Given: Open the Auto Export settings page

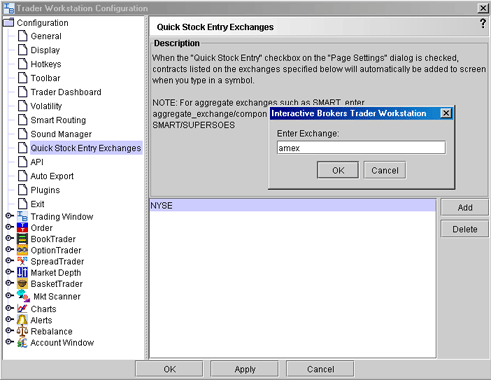Looking at the screenshot, I should pos(52,176).
